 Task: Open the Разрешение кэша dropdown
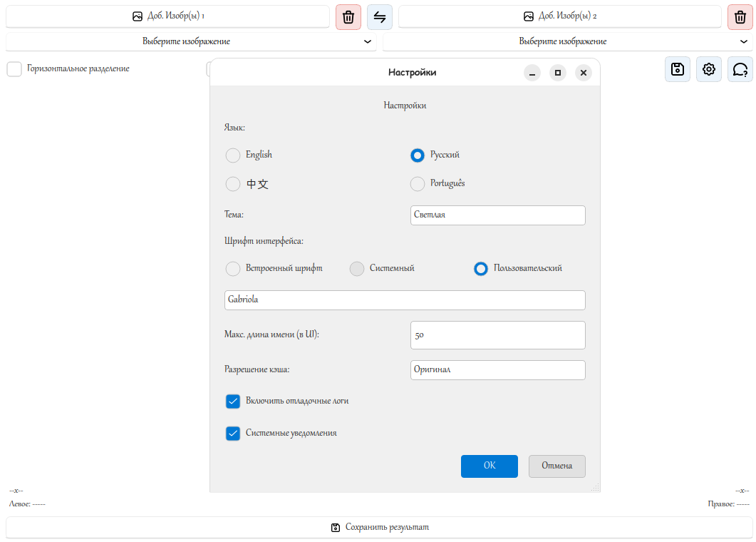[497, 370]
